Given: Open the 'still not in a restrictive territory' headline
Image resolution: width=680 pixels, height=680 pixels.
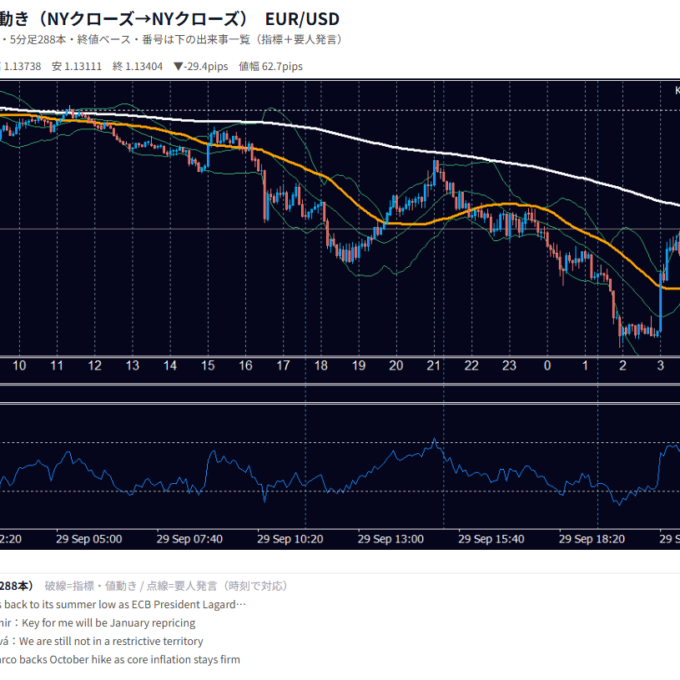Looking at the screenshot, I should 101,641.
